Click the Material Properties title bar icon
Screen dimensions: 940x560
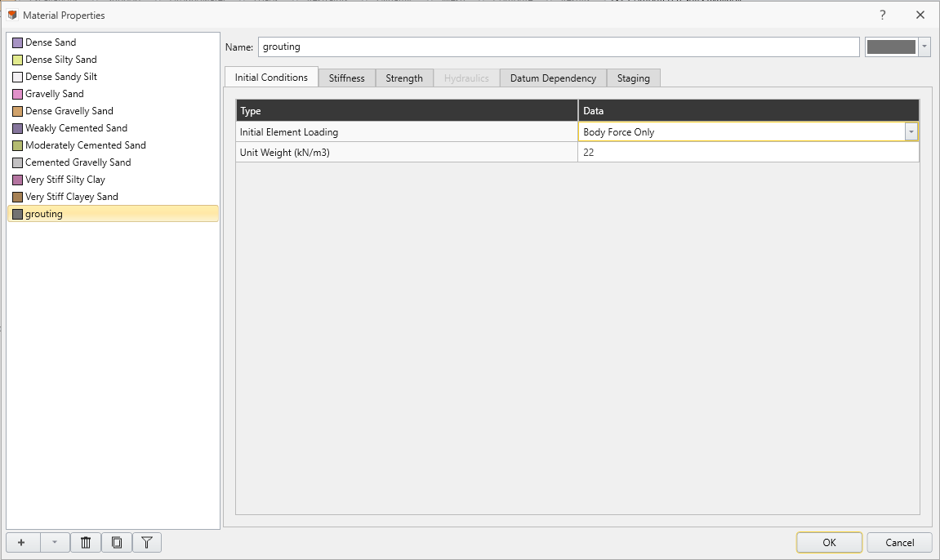click(x=11, y=15)
